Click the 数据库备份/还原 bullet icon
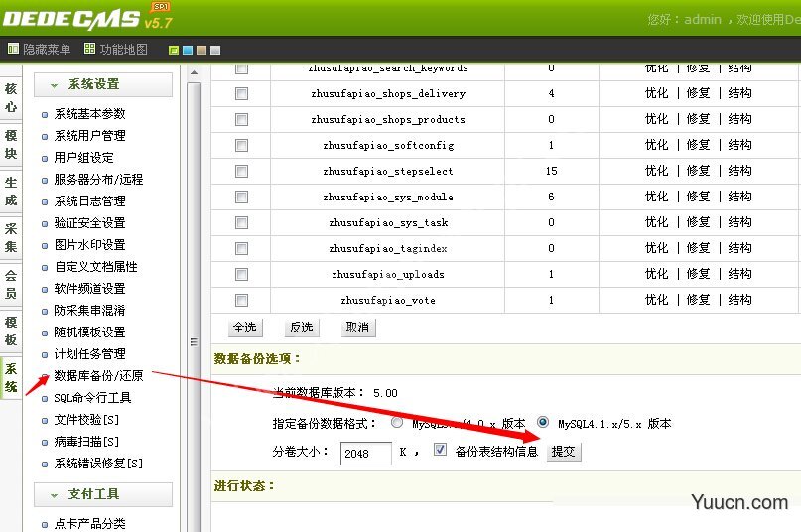 [45, 376]
